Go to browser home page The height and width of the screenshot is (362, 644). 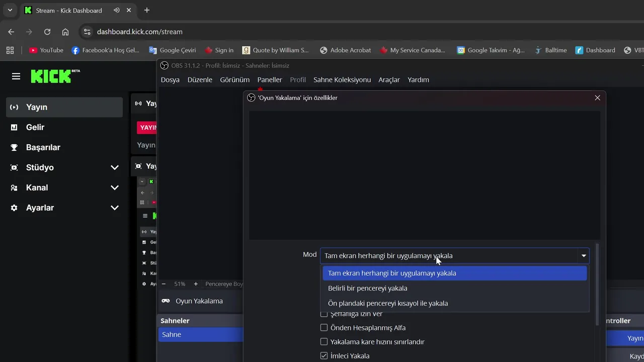pyautogui.click(x=65, y=32)
